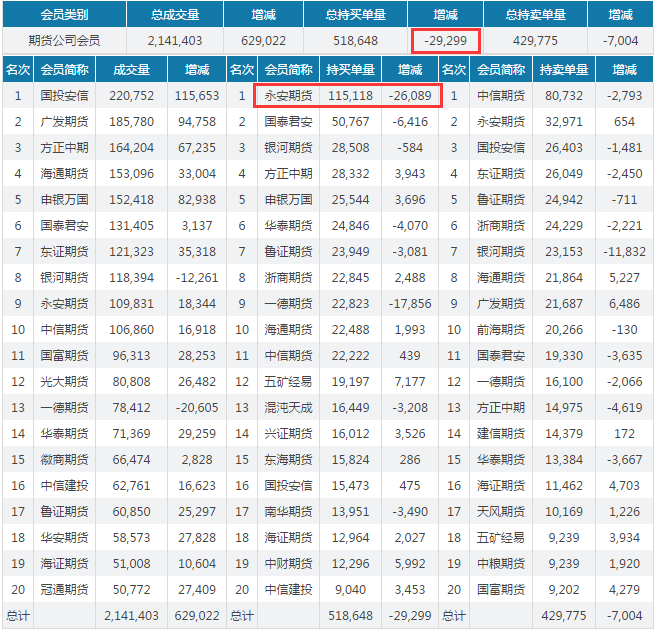Click long change value -17,856
The height and width of the screenshot is (631, 654).
(x=410, y=303)
